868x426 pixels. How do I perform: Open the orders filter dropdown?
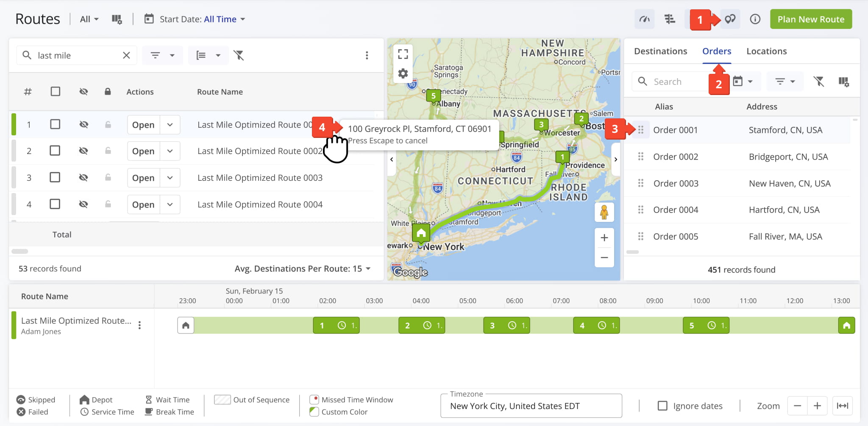point(785,81)
